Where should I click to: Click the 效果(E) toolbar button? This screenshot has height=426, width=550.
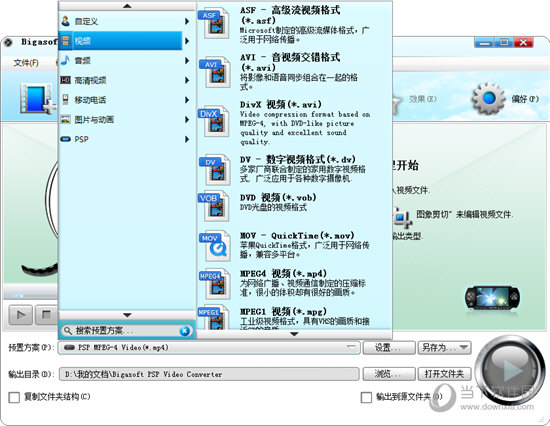(x=422, y=99)
